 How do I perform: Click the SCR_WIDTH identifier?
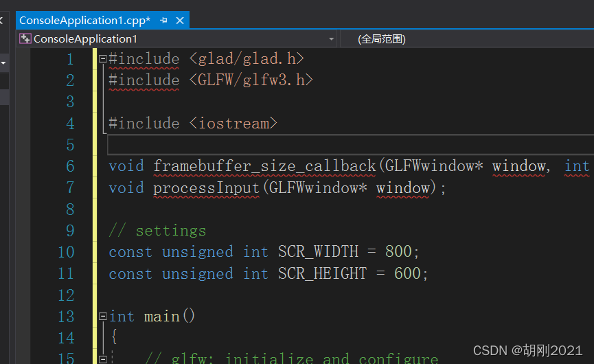[x=318, y=252]
